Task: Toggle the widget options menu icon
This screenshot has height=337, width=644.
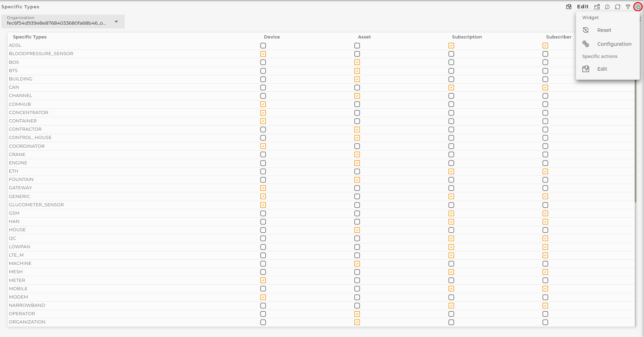Action: tap(638, 7)
